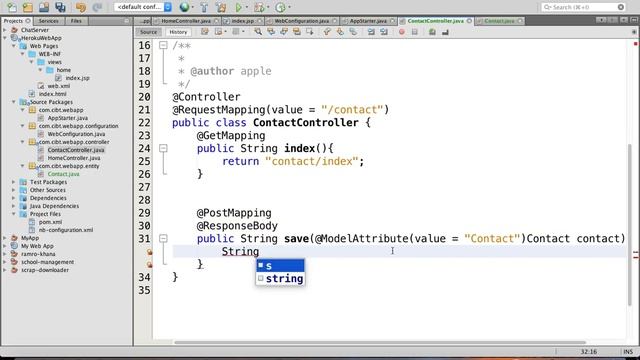The width and height of the screenshot is (640, 360).
Task: Open the Run Project dropdown arrow
Action: tap(247, 7)
